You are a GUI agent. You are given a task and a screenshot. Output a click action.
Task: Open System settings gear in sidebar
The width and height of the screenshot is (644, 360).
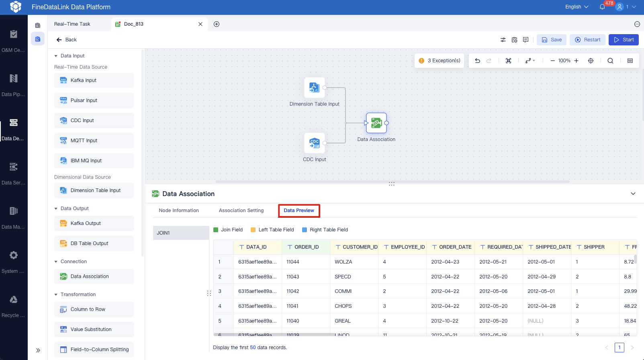tap(14, 255)
